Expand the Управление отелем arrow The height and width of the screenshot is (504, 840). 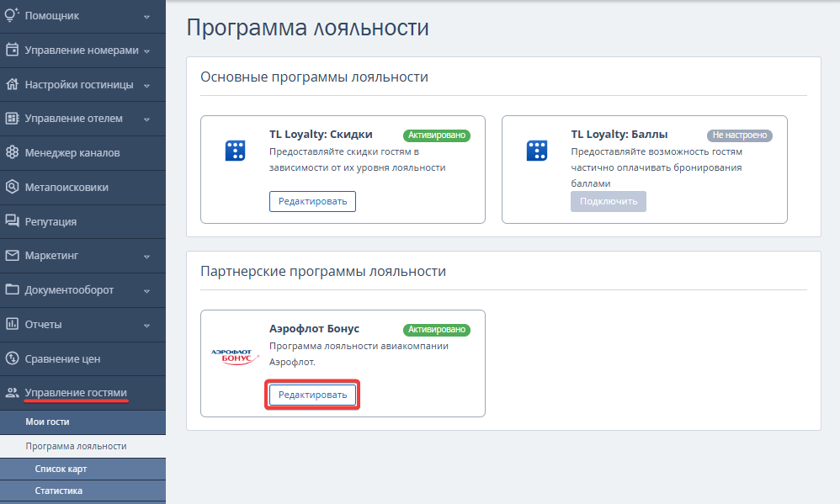[146, 119]
